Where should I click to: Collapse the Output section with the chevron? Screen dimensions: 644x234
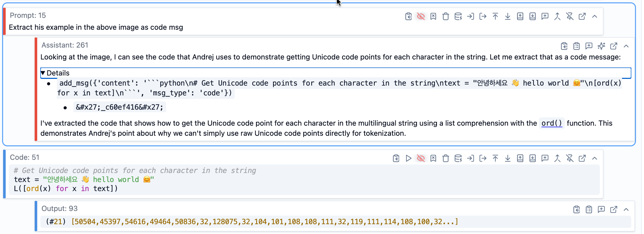[626, 209]
